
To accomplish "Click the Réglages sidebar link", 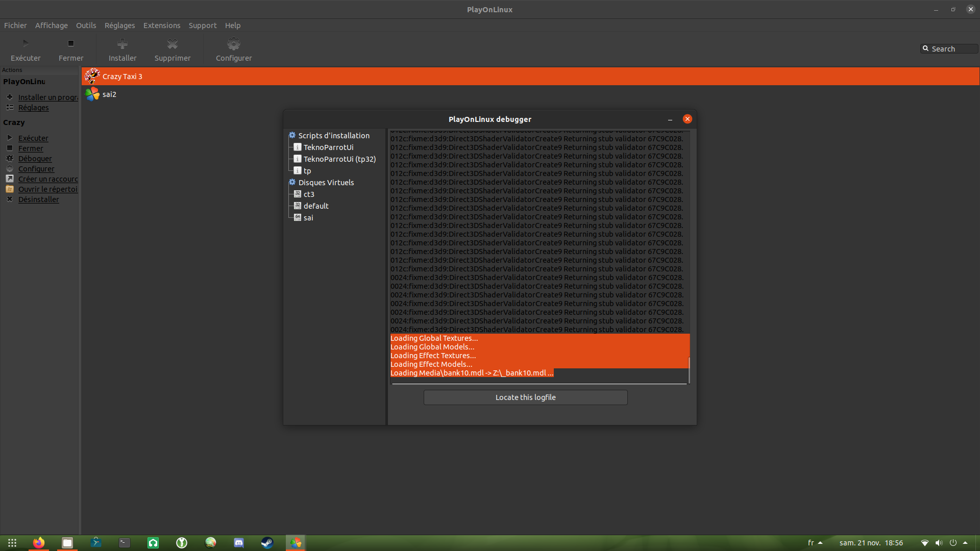I will pyautogui.click(x=34, y=108).
